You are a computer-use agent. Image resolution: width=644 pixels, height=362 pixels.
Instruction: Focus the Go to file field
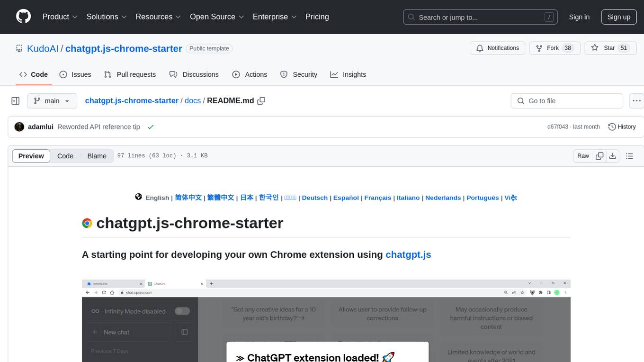click(567, 101)
